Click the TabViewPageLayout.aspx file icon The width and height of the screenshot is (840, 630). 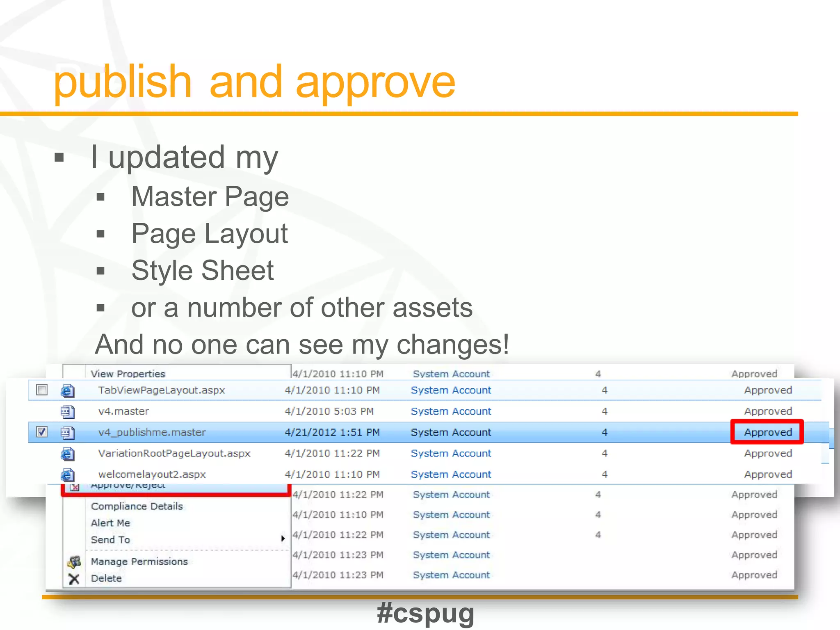[68, 390]
